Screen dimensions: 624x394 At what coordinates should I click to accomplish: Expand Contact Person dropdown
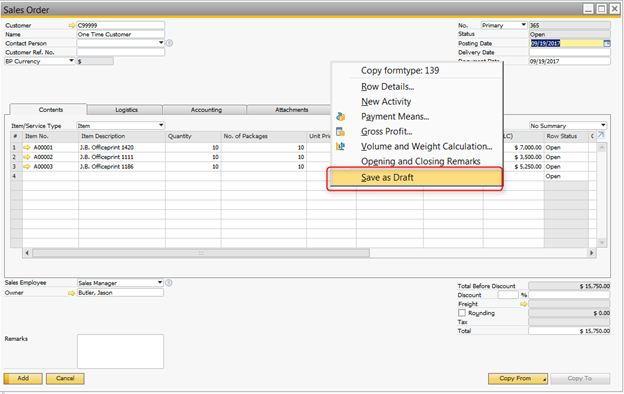tap(161, 43)
